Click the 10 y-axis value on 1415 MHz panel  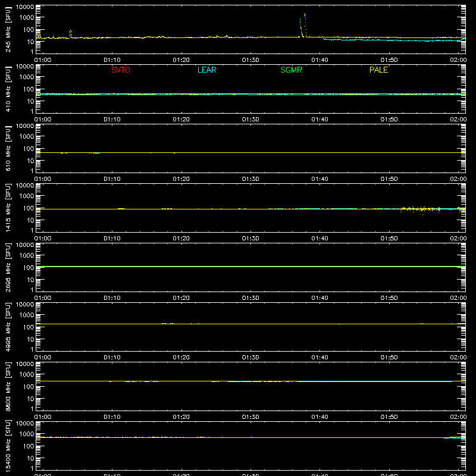click(30, 220)
